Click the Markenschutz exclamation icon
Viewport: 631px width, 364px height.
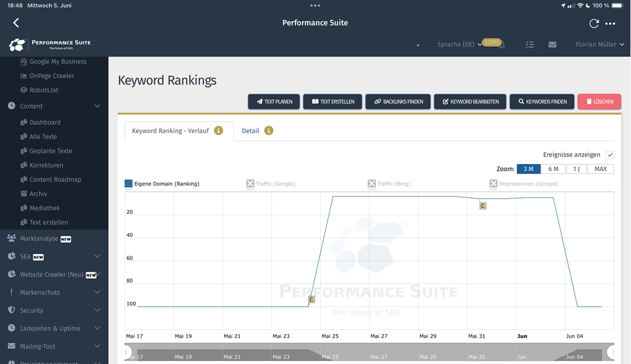12,292
